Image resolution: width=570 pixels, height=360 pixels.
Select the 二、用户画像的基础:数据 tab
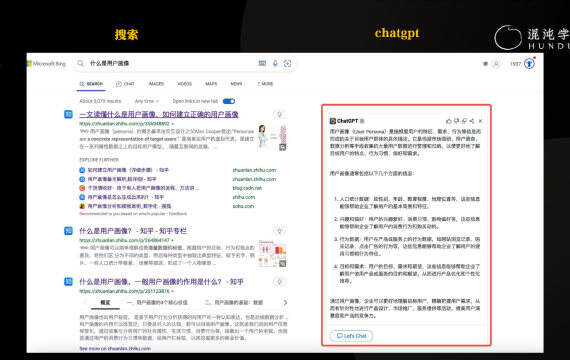[234, 303]
